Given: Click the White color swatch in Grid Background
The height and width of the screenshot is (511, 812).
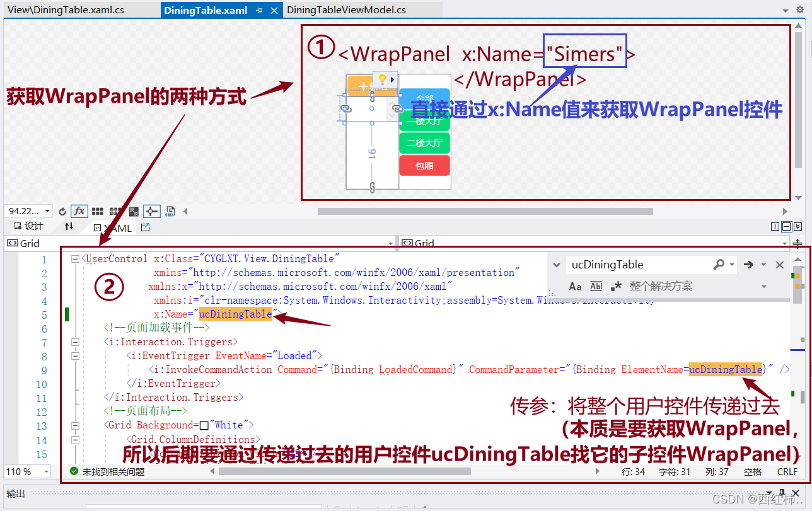Looking at the screenshot, I should click(x=204, y=425).
